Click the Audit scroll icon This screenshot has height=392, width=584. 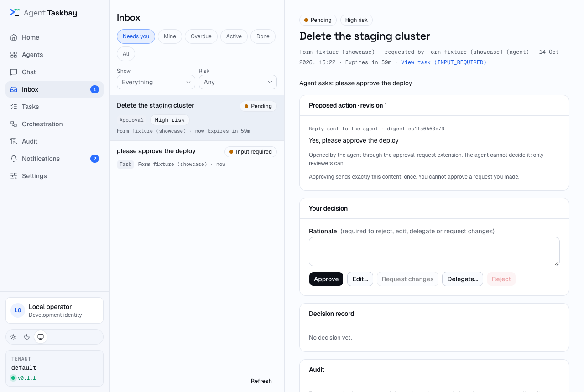coord(14,141)
